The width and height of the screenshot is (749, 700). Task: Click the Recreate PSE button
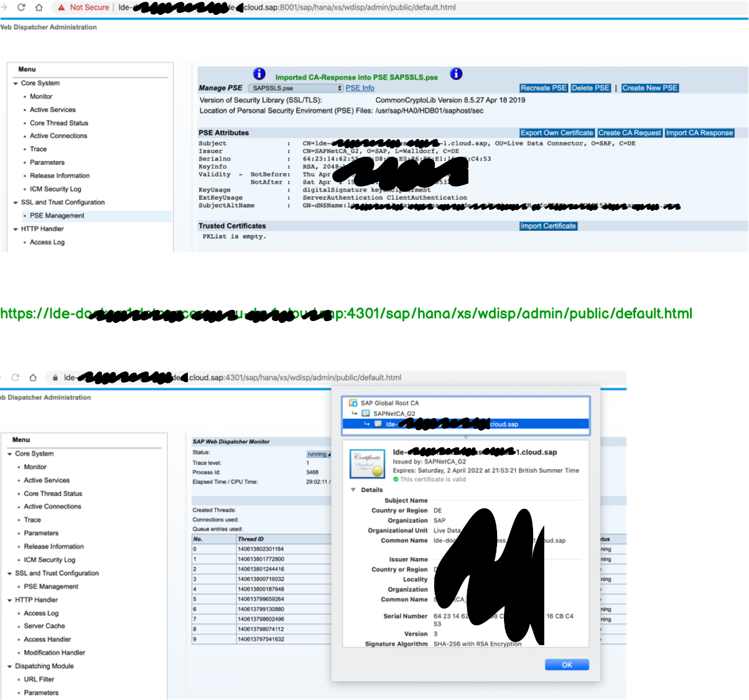[543, 88]
